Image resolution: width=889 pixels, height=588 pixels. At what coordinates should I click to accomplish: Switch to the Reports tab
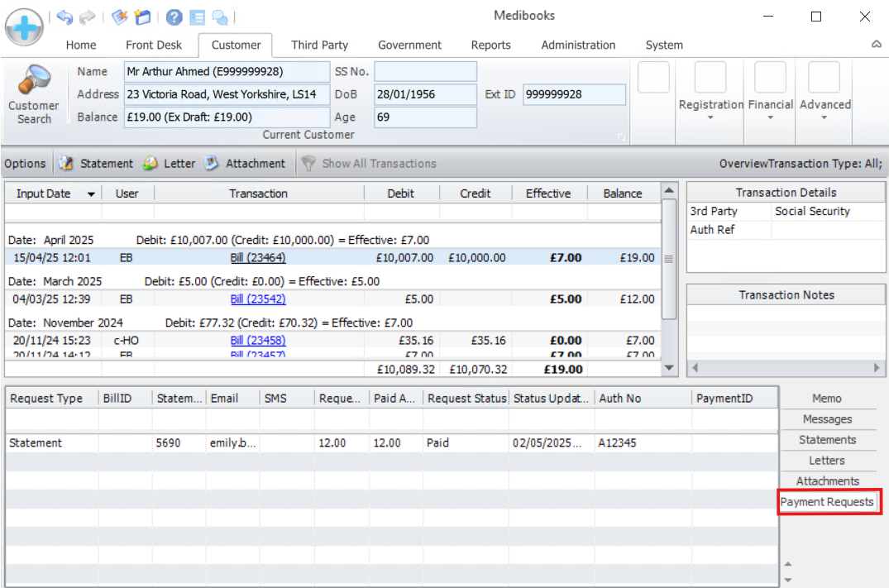[x=490, y=45]
